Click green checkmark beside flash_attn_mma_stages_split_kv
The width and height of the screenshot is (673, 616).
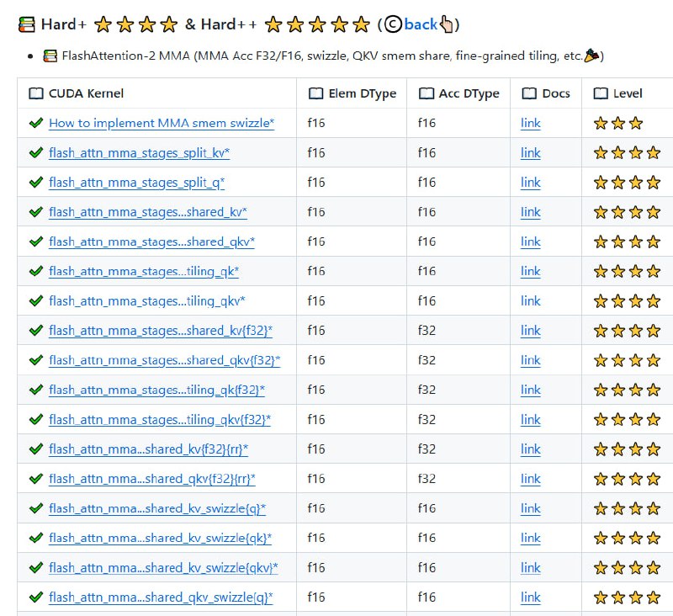(x=36, y=153)
